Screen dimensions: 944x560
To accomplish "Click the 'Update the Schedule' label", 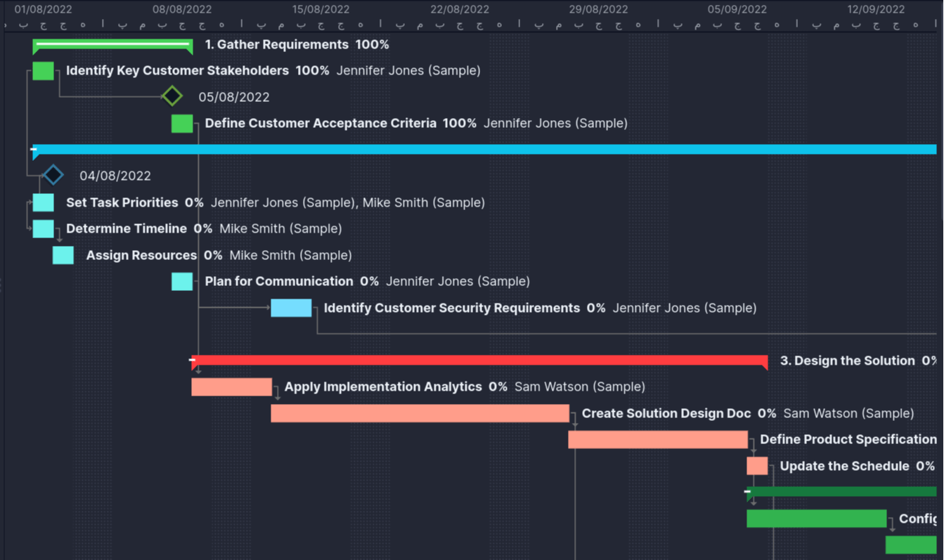I will (845, 466).
